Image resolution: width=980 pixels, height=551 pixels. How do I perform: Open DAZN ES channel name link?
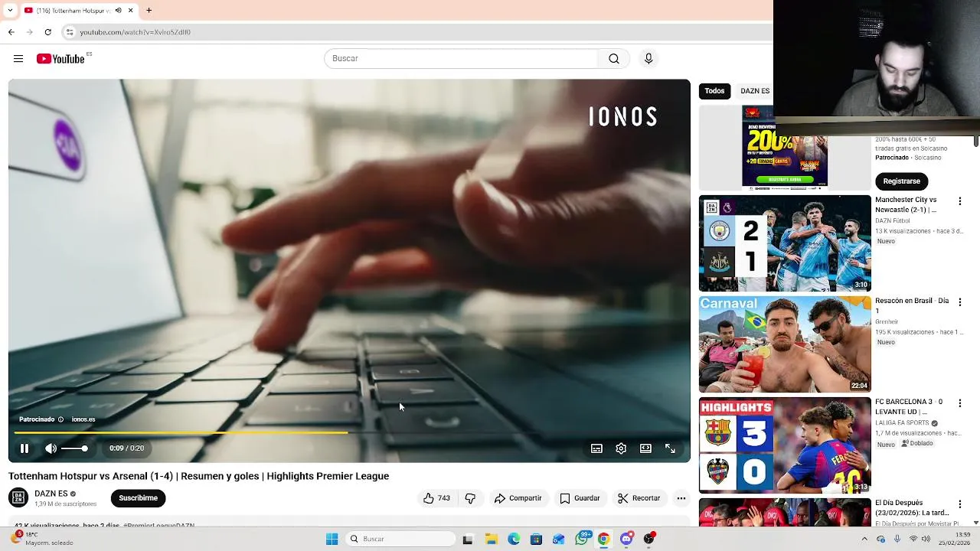pos(51,494)
